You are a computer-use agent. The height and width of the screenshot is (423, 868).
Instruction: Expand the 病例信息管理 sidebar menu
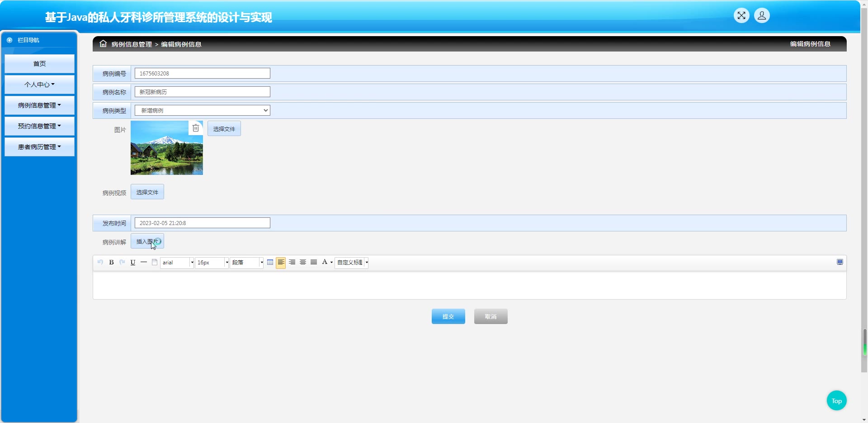39,105
